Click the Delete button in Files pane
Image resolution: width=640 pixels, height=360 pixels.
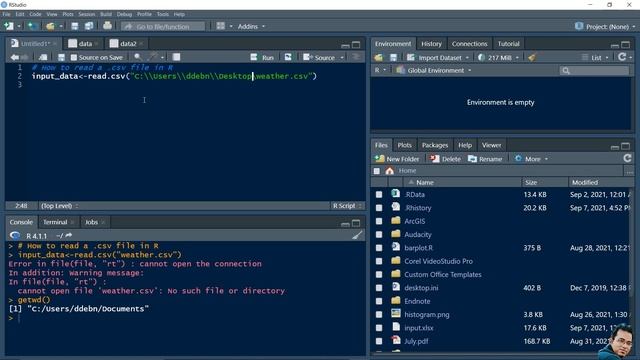tap(445, 159)
